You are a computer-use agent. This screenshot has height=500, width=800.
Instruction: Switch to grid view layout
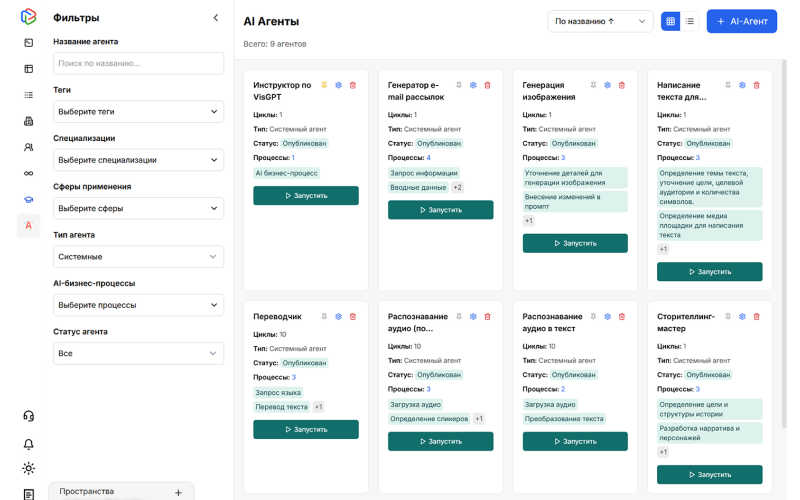[670, 21]
